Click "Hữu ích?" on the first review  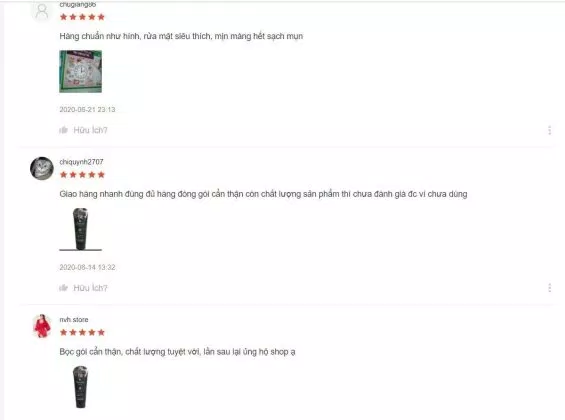tap(90, 130)
